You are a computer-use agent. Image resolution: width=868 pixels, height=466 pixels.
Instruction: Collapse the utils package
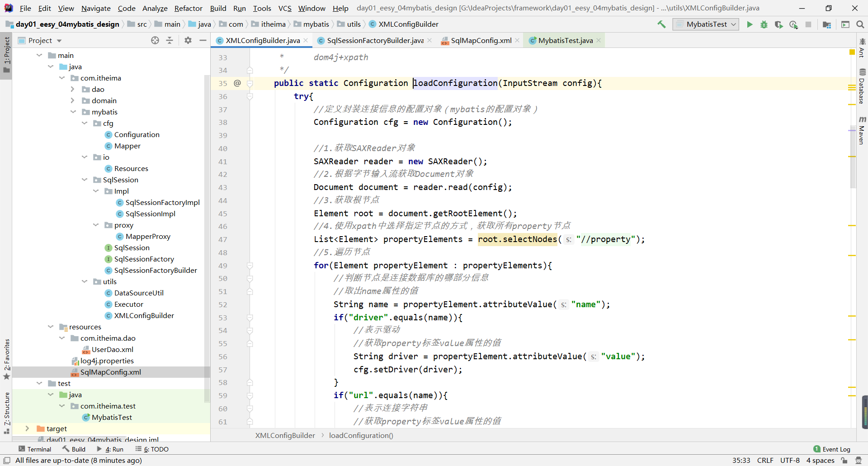pos(85,281)
